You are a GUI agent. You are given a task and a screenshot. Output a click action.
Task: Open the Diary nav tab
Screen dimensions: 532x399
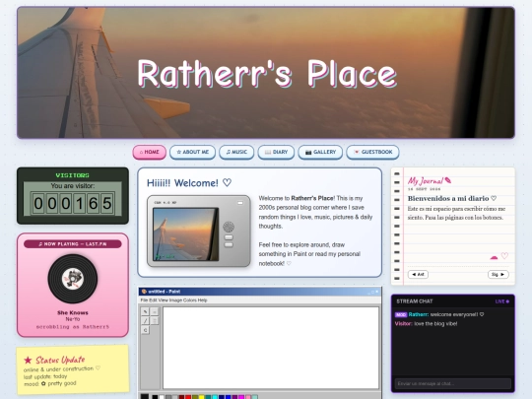(x=276, y=152)
